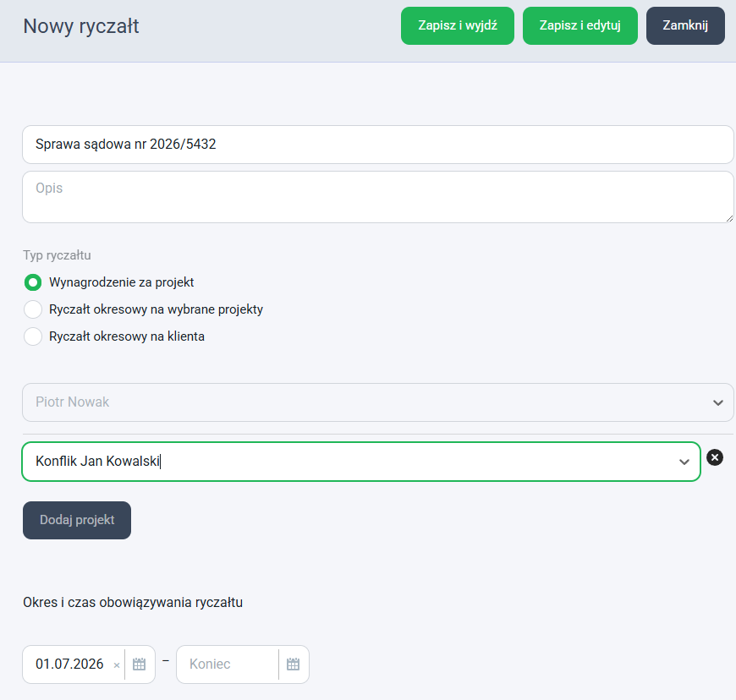Clear the 01.07.2026 start date

click(117, 664)
